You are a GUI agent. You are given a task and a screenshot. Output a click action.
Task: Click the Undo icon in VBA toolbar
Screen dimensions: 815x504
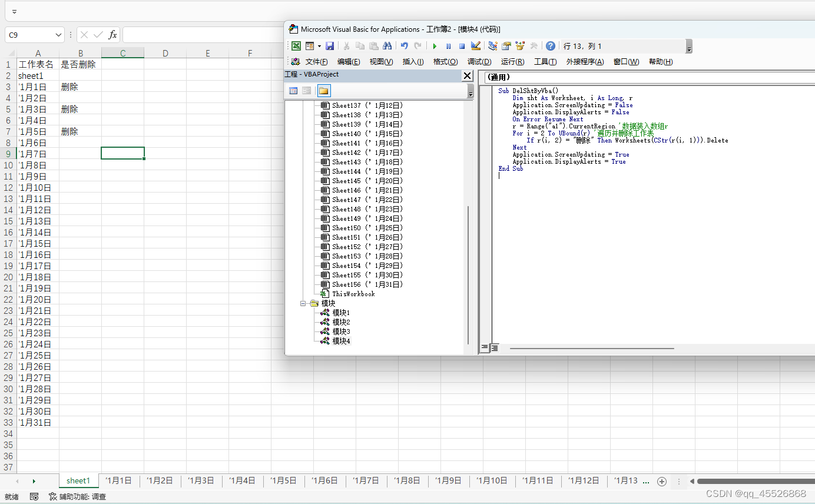[404, 45]
